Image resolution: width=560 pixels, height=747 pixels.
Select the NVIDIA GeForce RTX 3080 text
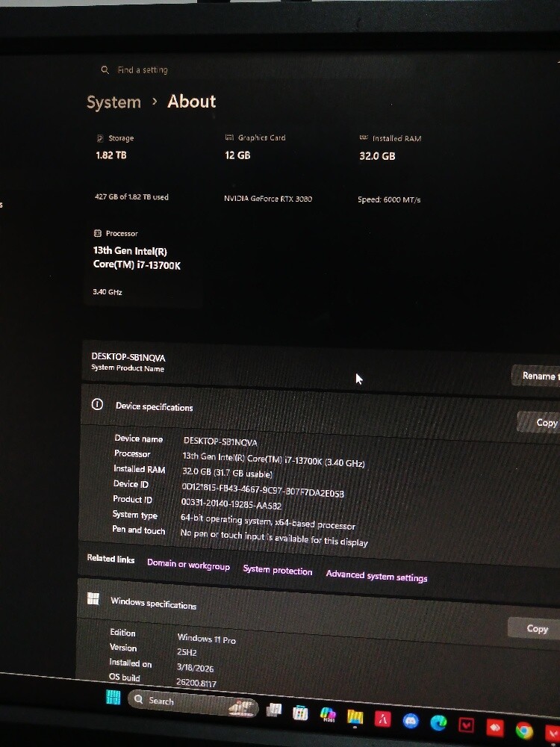268,199
